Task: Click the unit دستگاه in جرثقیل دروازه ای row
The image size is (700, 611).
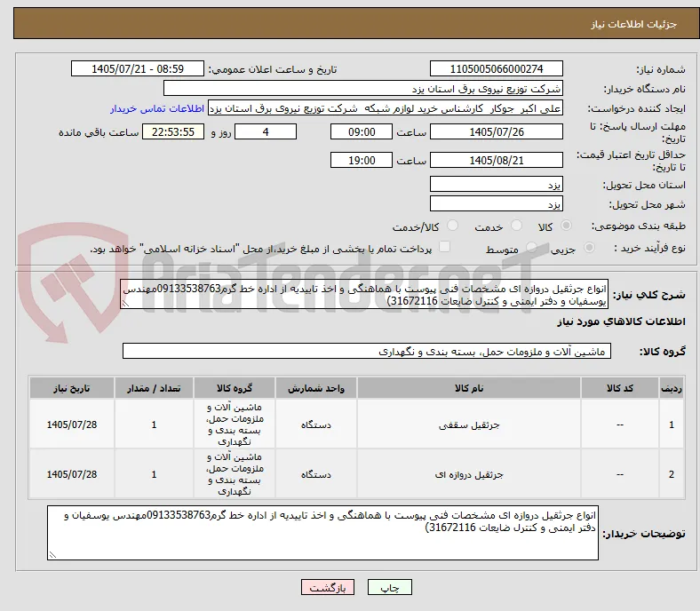Action: pos(316,474)
